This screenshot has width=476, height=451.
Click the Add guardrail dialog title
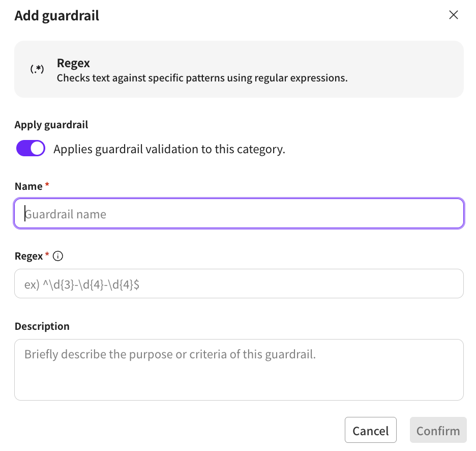click(x=57, y=16)
